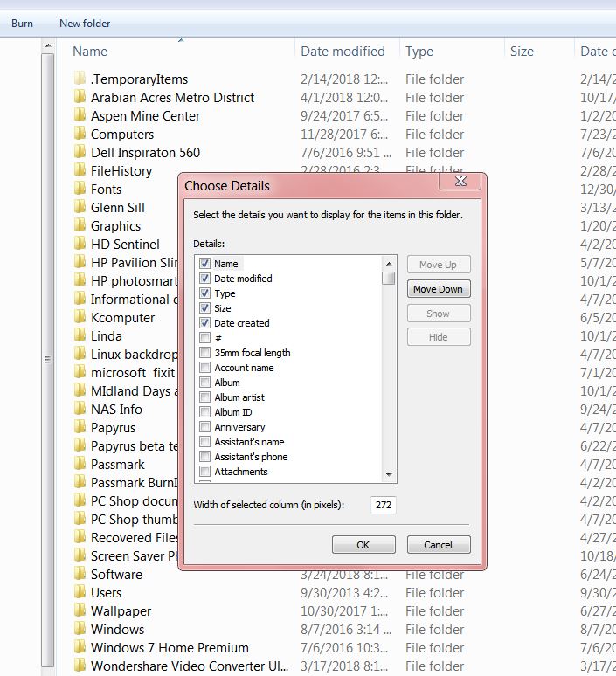The width and height of the screenshot is (616, 676).
Task: Click New folder in the toolbar
Action: (85, 24)
